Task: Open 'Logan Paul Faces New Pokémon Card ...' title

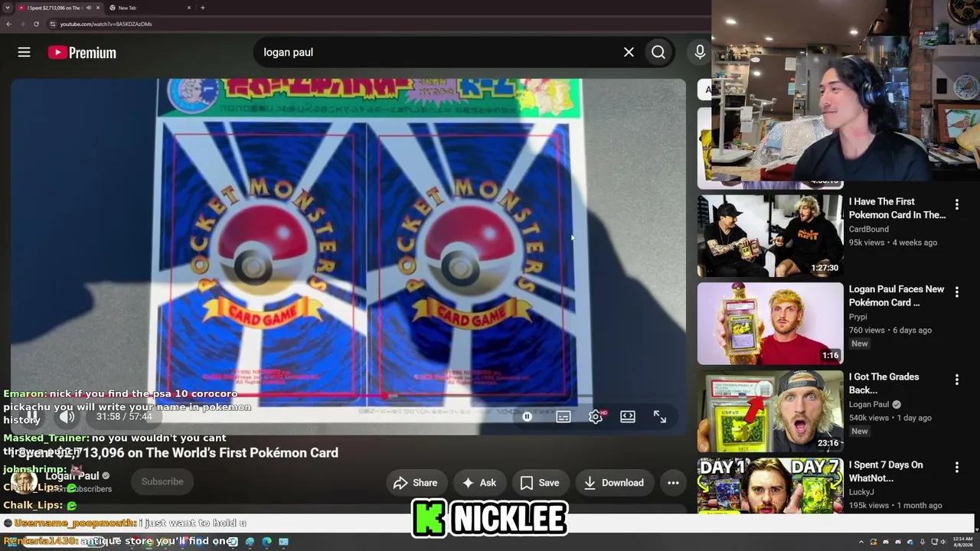Action: 897,296
